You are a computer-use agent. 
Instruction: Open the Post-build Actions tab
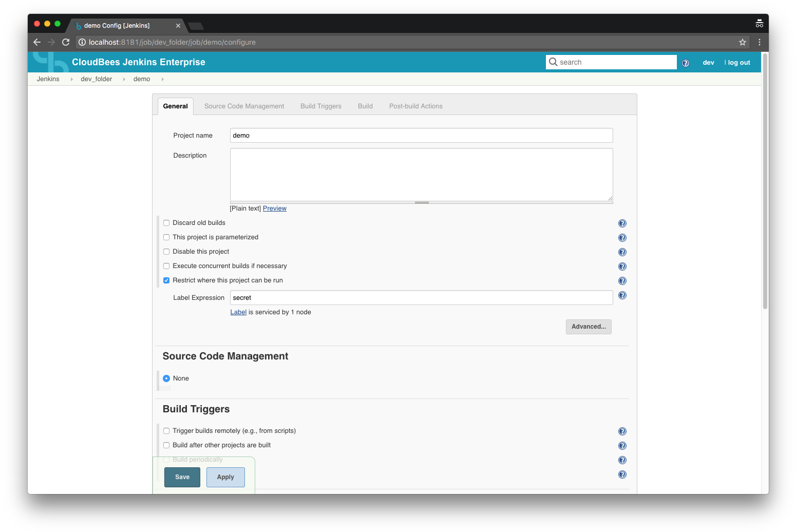click(x=415, y=106)
